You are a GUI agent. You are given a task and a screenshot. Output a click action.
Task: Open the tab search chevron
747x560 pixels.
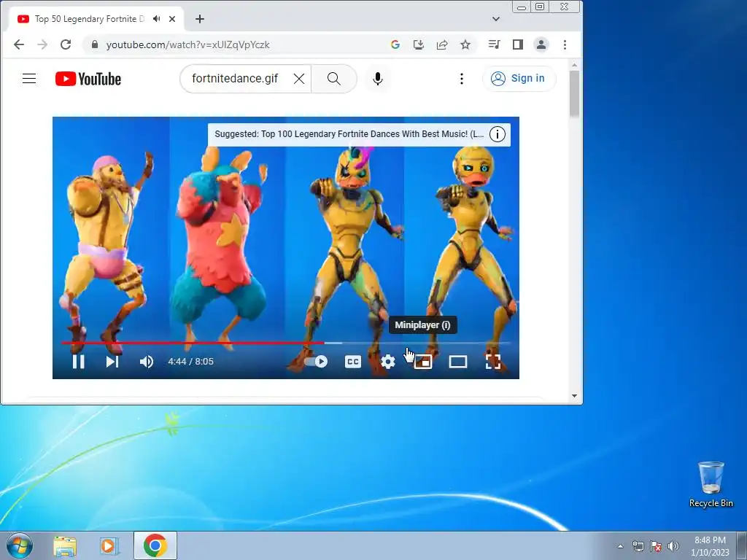(x=496, y=19)
